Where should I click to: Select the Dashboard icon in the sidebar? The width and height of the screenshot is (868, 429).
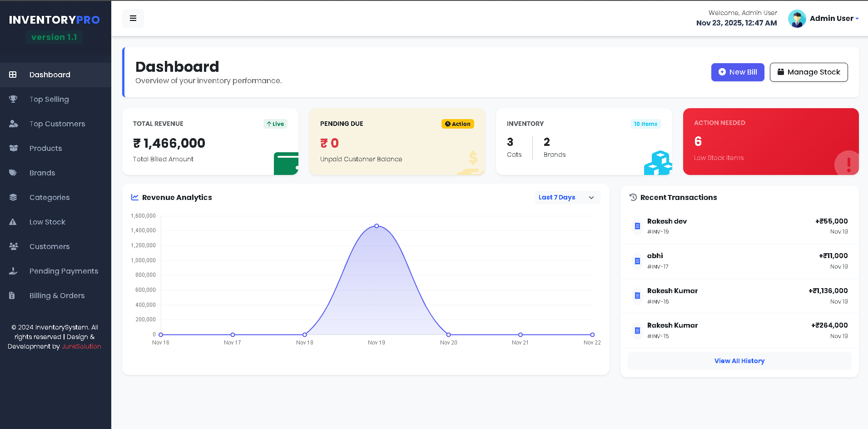coord(13,75)
